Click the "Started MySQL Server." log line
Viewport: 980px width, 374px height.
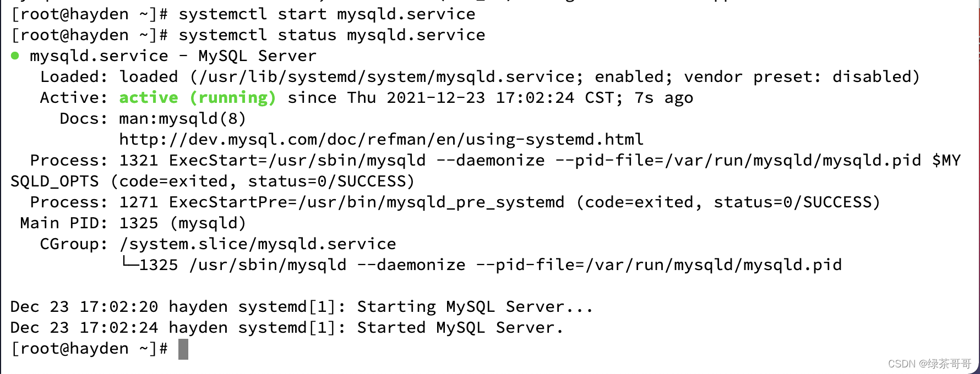coord(460,328)
